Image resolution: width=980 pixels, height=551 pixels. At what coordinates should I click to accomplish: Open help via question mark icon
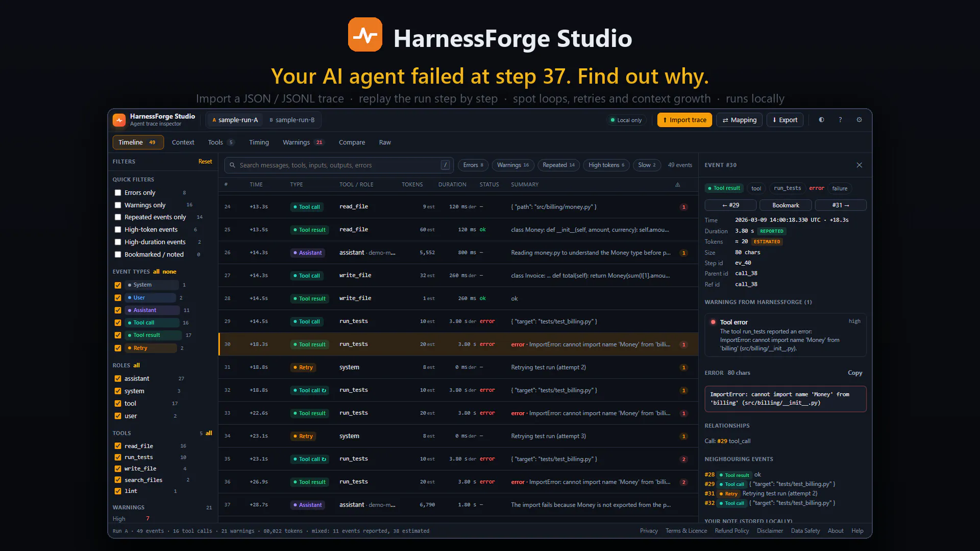[840, 120]
